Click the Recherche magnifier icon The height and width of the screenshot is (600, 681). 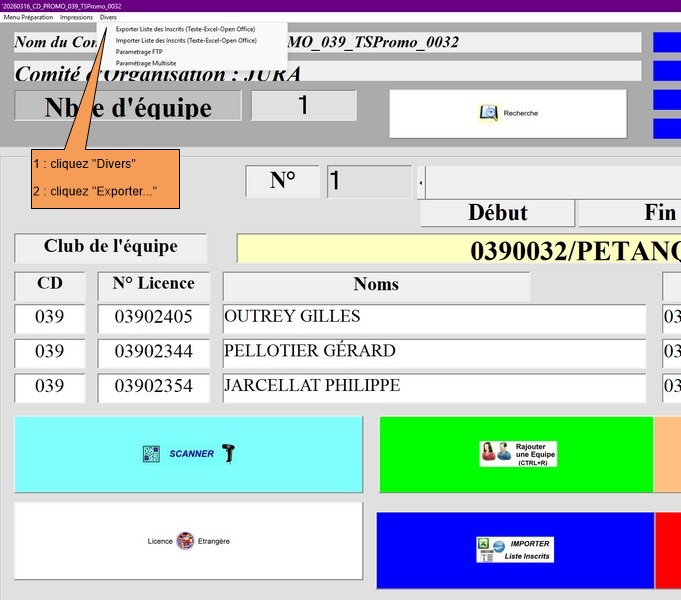click(x=489, y=113)
